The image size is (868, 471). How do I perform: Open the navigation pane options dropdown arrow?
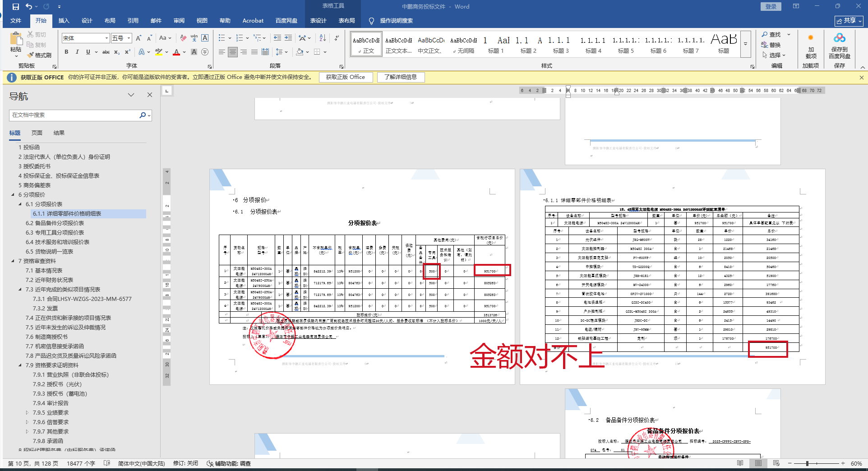click(x=131, y=95)
